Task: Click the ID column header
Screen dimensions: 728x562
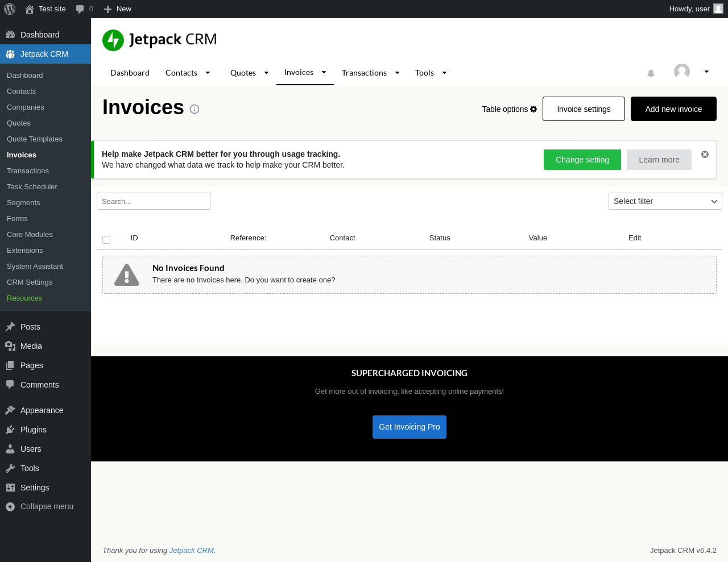Action: (134, 238)
